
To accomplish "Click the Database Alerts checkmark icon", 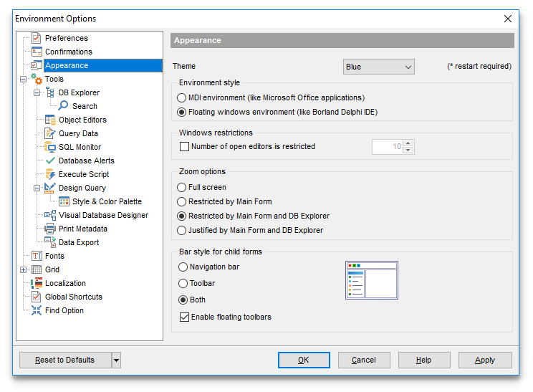I will pos(50,161).
